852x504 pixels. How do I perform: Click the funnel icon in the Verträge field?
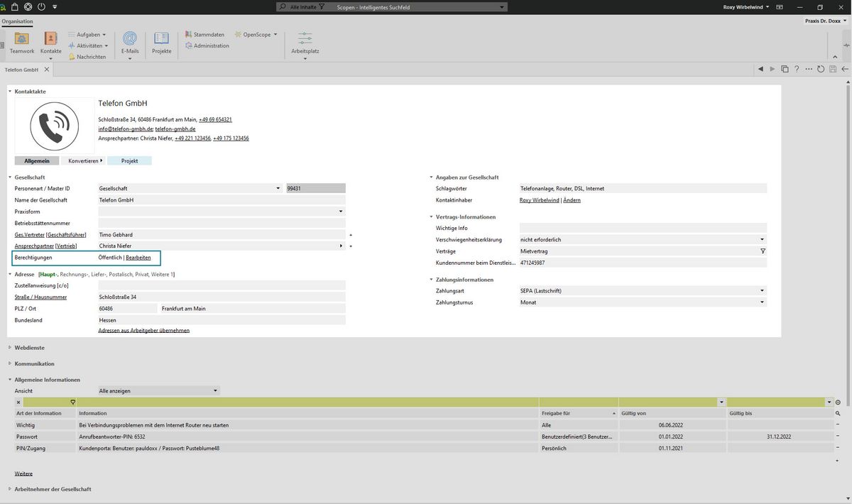tap(763, 251)
